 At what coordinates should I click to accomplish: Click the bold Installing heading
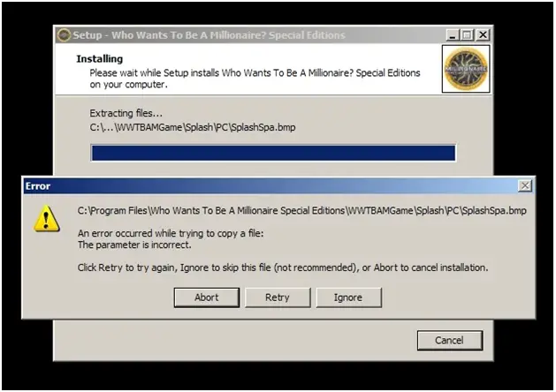coord(100,59)
